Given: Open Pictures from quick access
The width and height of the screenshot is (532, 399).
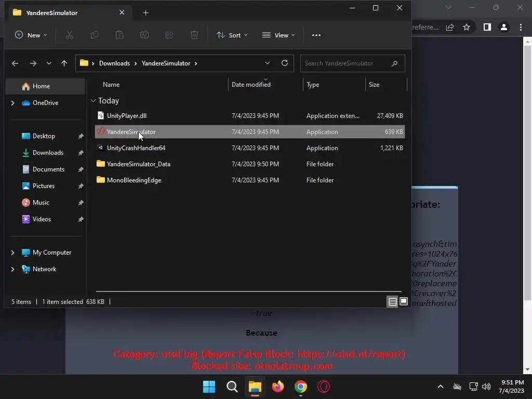Looking at the screenshot, I should tap(44, 186).
